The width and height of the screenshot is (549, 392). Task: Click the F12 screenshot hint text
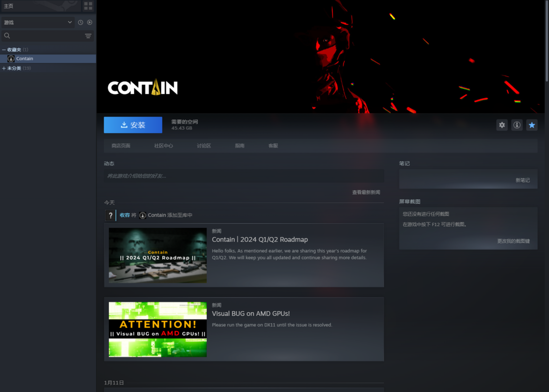435,225
